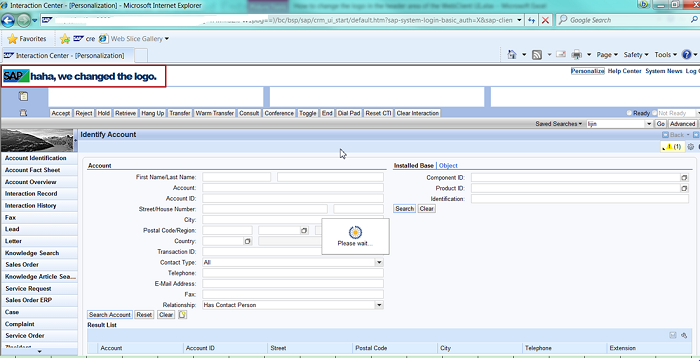Click the Personalize link
The width and height of the screenshot is (700, 361).
(588, 71)
